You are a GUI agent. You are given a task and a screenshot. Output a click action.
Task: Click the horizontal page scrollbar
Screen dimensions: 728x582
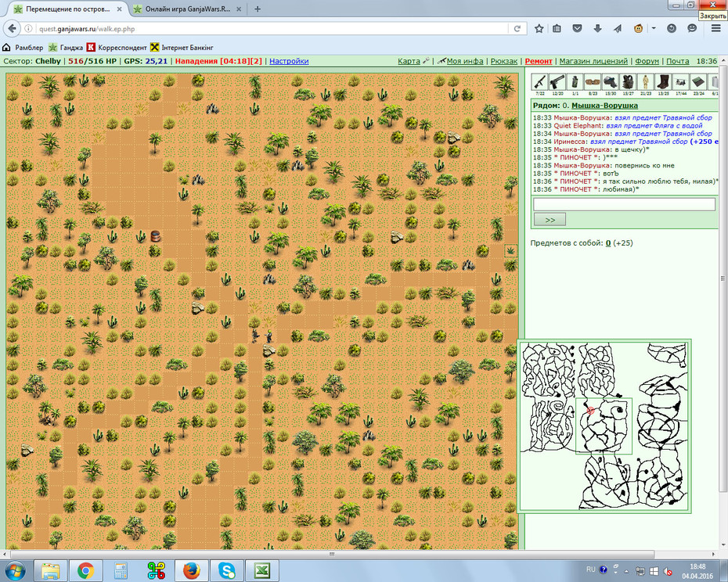(332, 554)
